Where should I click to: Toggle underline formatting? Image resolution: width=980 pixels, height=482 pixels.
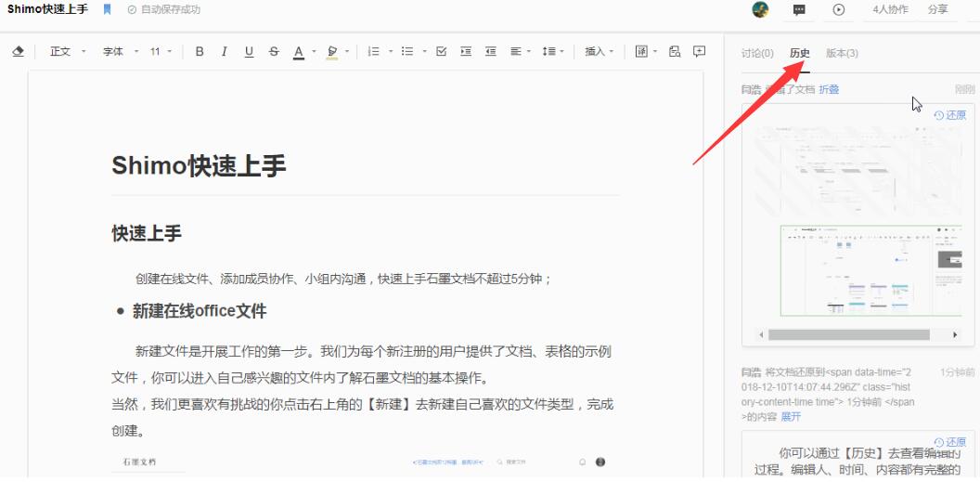(x=249, y=52)
